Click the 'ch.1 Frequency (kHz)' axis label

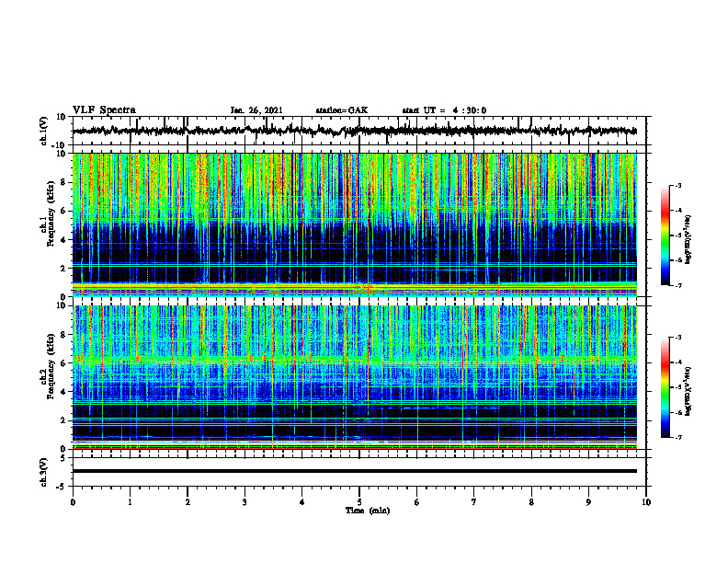tap(47, 213)
